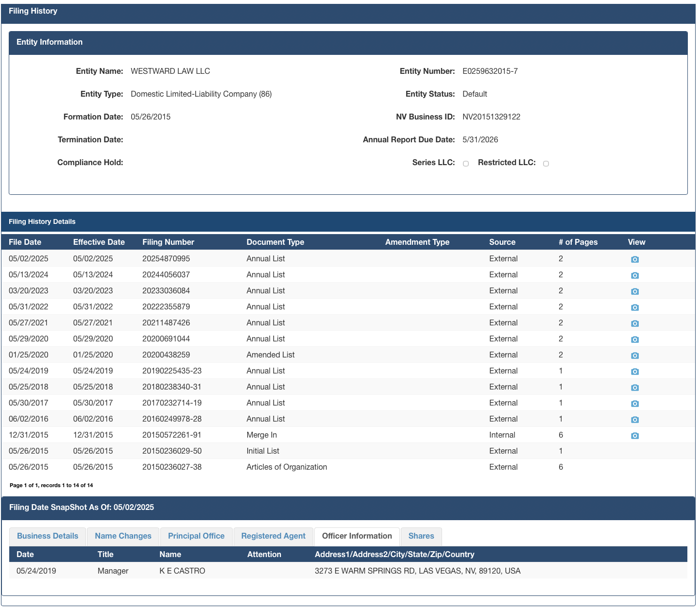Toggle the Restricted LLC checkbox

(546, 164)
